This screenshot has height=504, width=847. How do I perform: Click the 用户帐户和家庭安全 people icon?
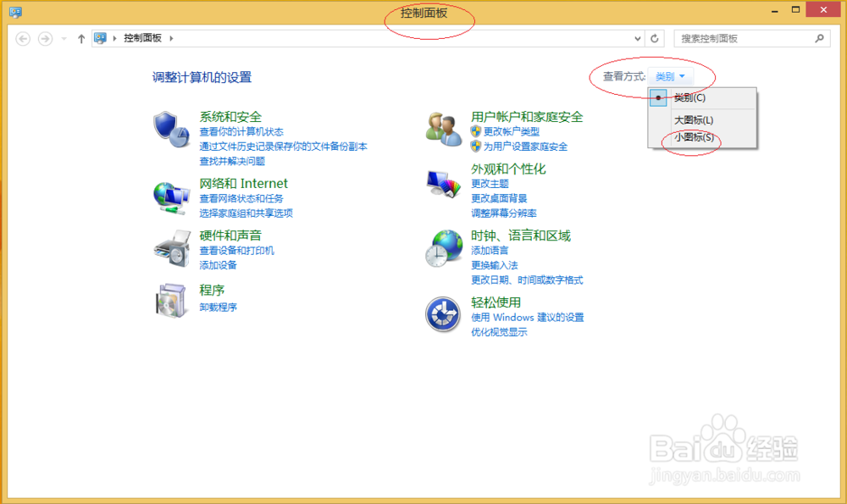coord(443,128)
